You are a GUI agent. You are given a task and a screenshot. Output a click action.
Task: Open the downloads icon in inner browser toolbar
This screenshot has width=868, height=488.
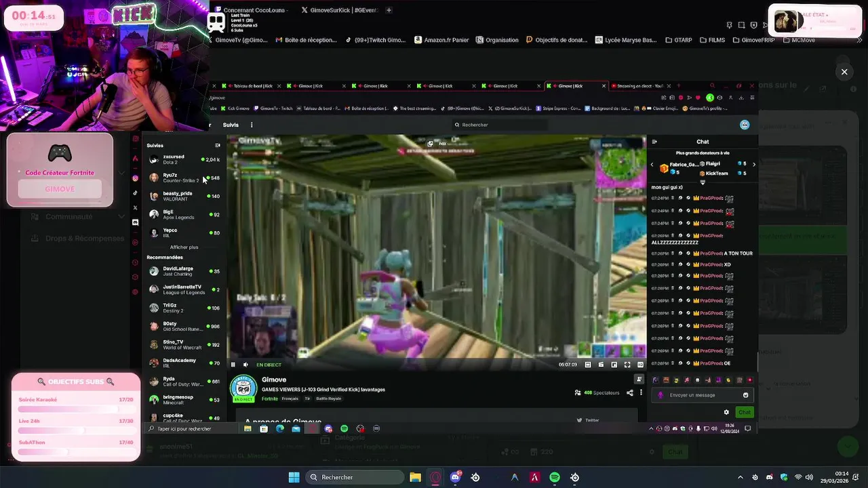[x=741, y=98]
